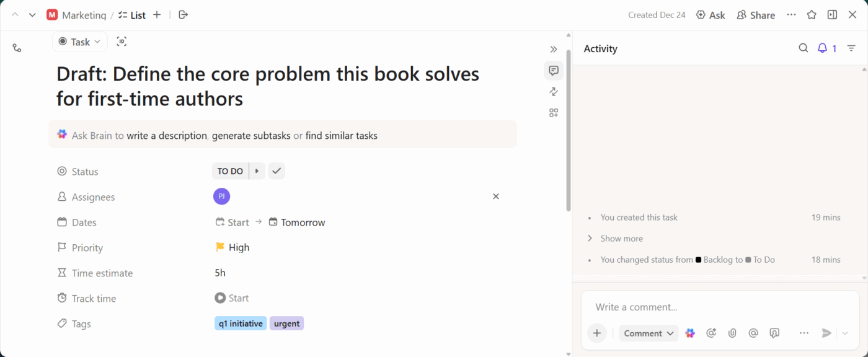Click the relationships arrows icon in the sidebar

[553, 91]
